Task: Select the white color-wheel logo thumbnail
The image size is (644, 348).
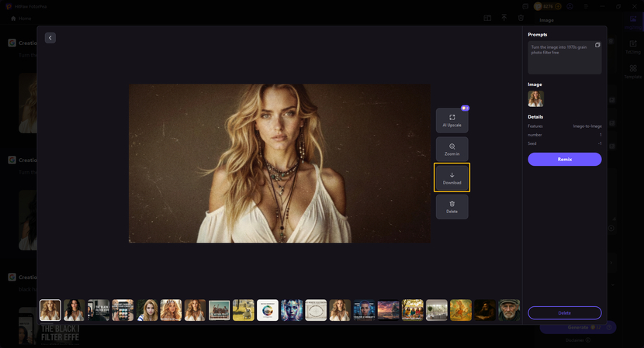Action: tap(268, 310)
